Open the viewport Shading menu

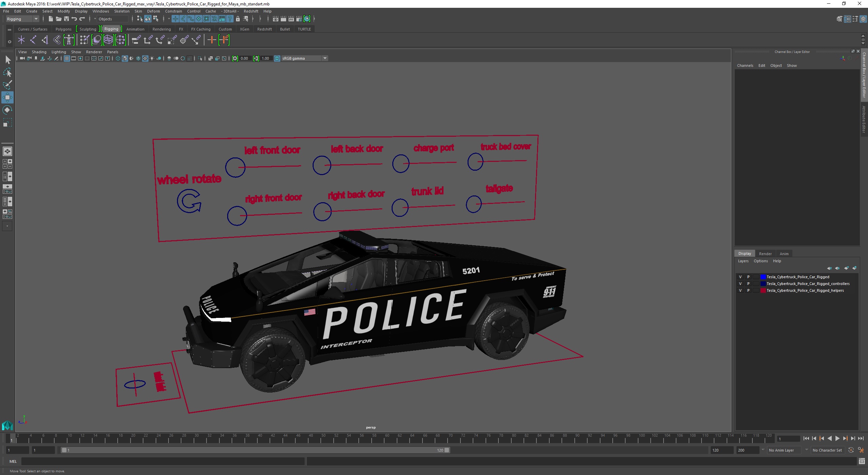point(39,52)
